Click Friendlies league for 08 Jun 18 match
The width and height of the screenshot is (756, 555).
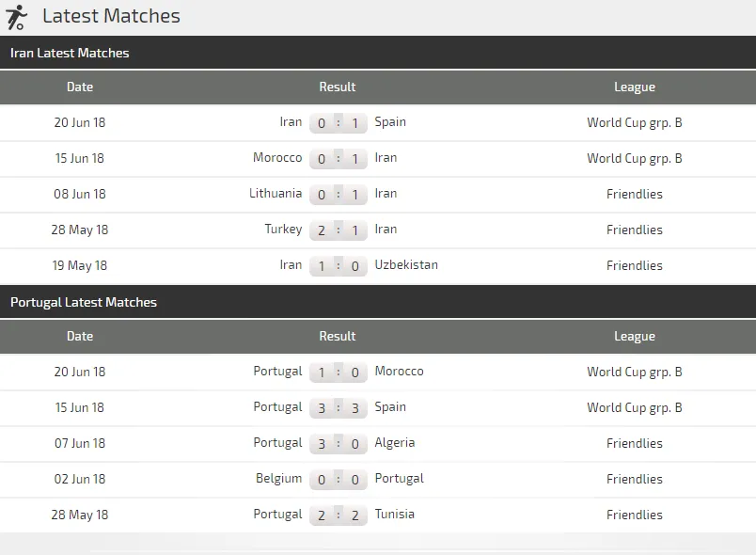click(x=635, y=194)
